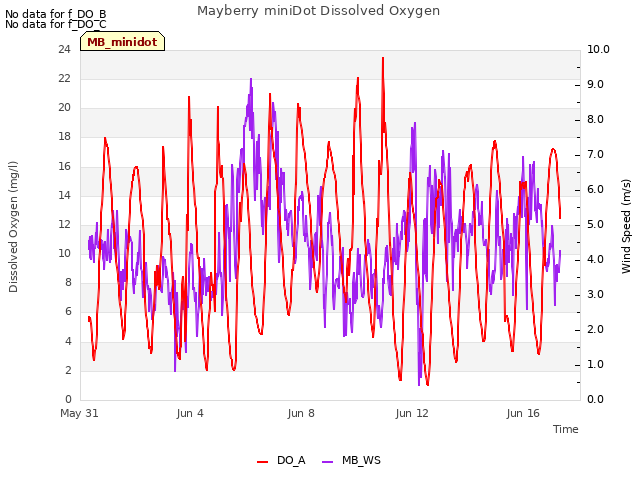
Task: Click the Jun 16 x-axis tick label
Action: 523,413
